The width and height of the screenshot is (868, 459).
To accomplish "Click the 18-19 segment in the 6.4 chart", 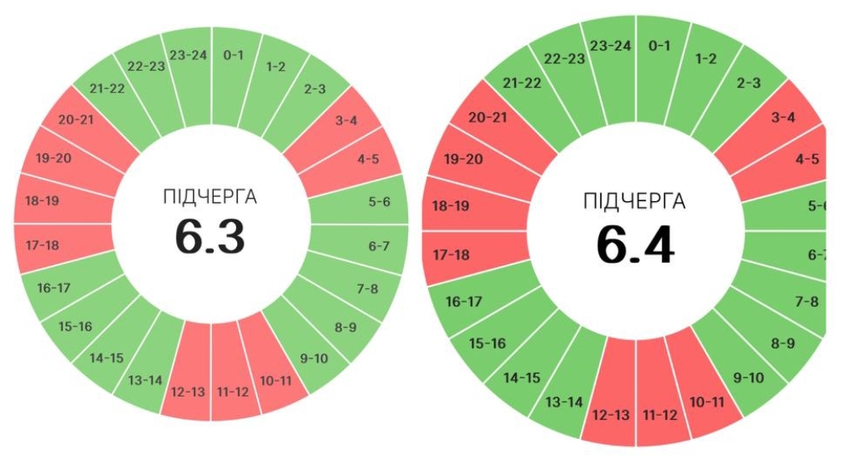I will click(x=451, y=205).
